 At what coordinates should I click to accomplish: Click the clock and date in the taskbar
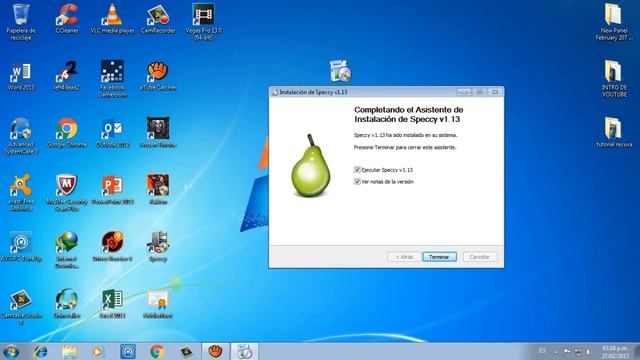[615, 352]
